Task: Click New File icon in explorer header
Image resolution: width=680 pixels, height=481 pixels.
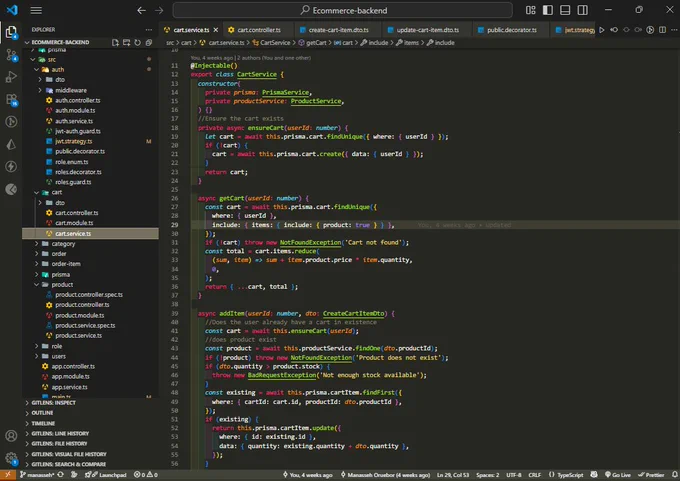Action: (115, 43)
